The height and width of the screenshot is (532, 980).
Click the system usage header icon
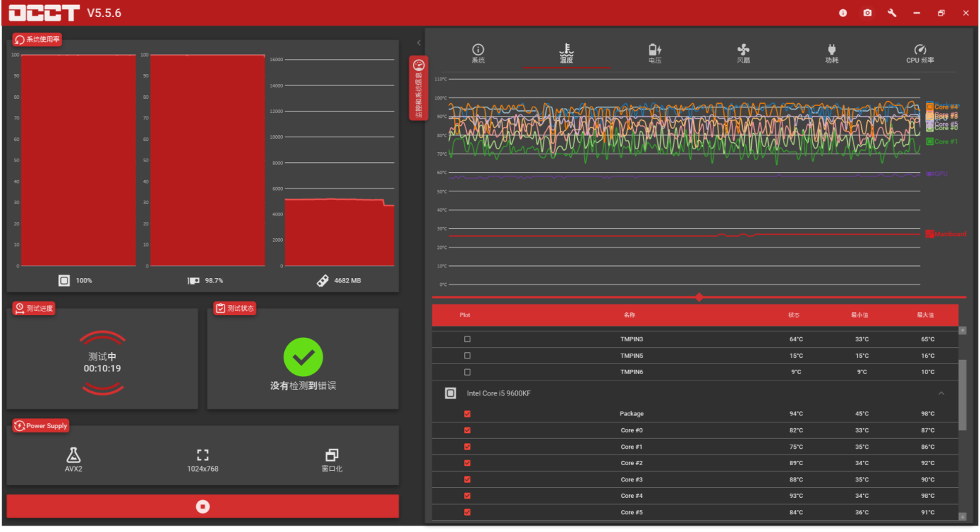coord(19,39)
